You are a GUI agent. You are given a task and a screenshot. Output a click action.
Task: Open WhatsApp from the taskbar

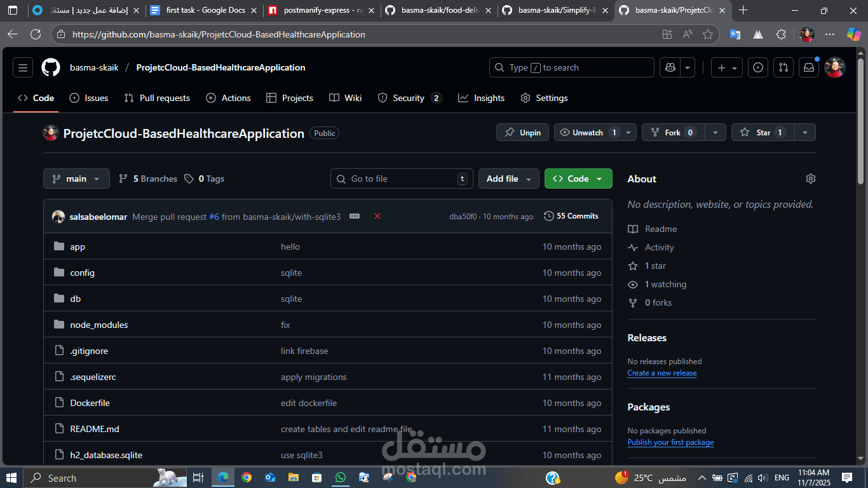tap(340, 477)
